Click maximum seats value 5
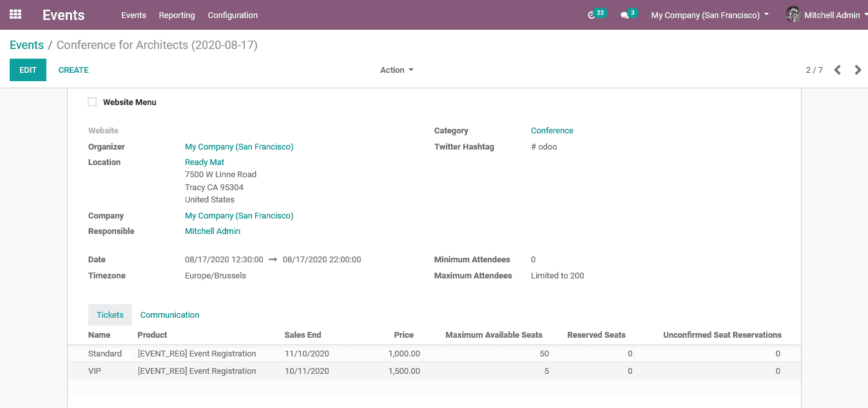The height and width of the screenshot is (408, 868). [546, 371]
